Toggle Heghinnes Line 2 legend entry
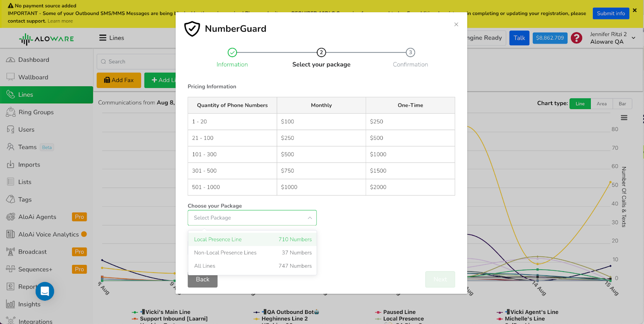Screen dimensions: 644x324 pos(281,318)
